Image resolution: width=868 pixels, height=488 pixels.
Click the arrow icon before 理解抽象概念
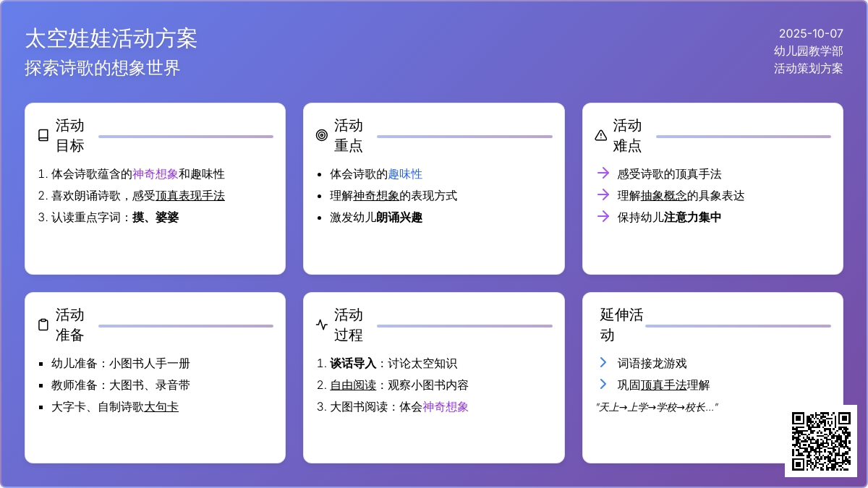603,194
